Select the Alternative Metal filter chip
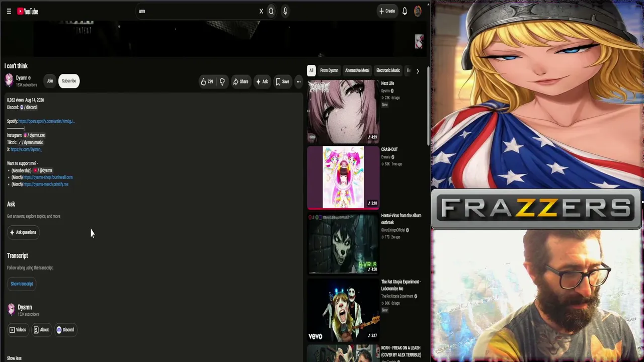644x362 pixels. click(x=357, y=70)
